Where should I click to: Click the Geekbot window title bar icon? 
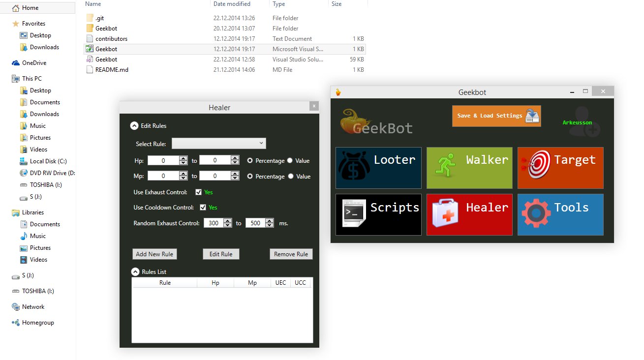(338, 92)
